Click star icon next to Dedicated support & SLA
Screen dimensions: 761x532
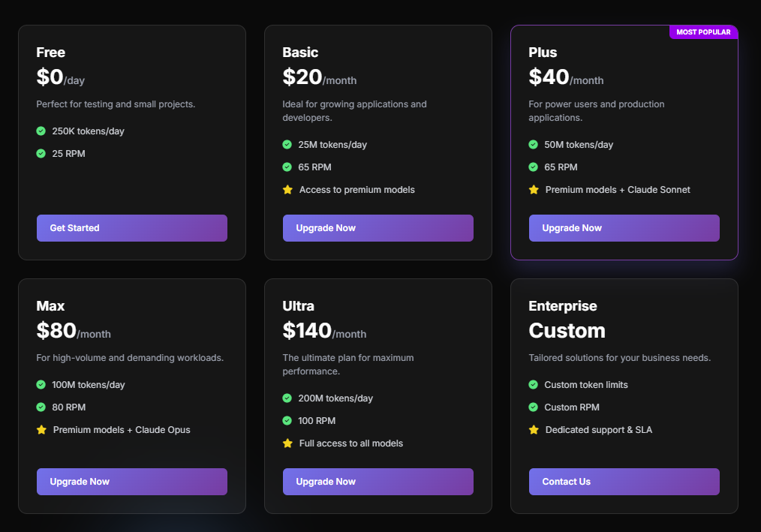click(x=534, y=430)
